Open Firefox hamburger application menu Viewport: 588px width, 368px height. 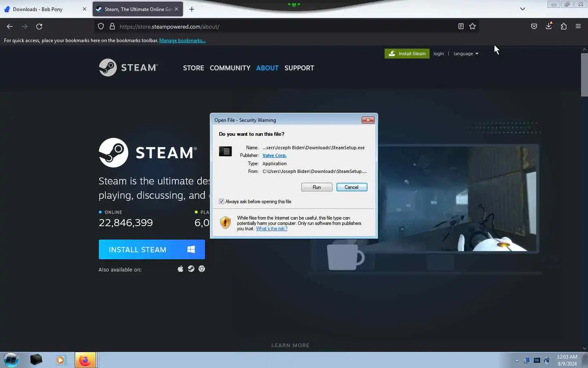tap(578, 27)
